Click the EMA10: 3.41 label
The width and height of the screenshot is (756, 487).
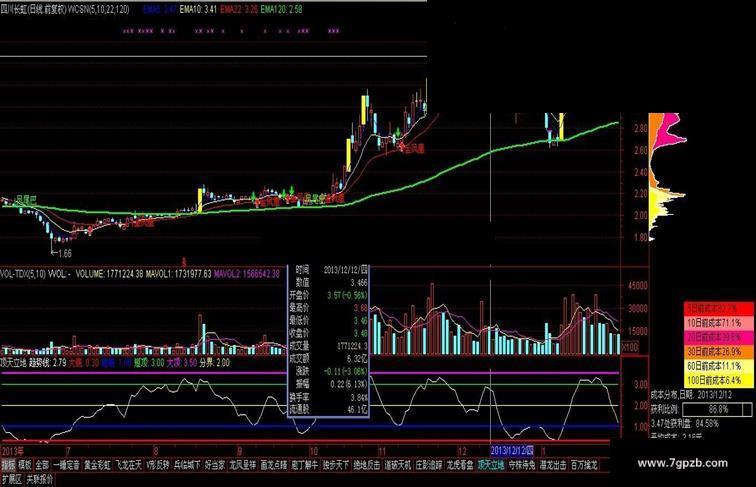[198, 9]
